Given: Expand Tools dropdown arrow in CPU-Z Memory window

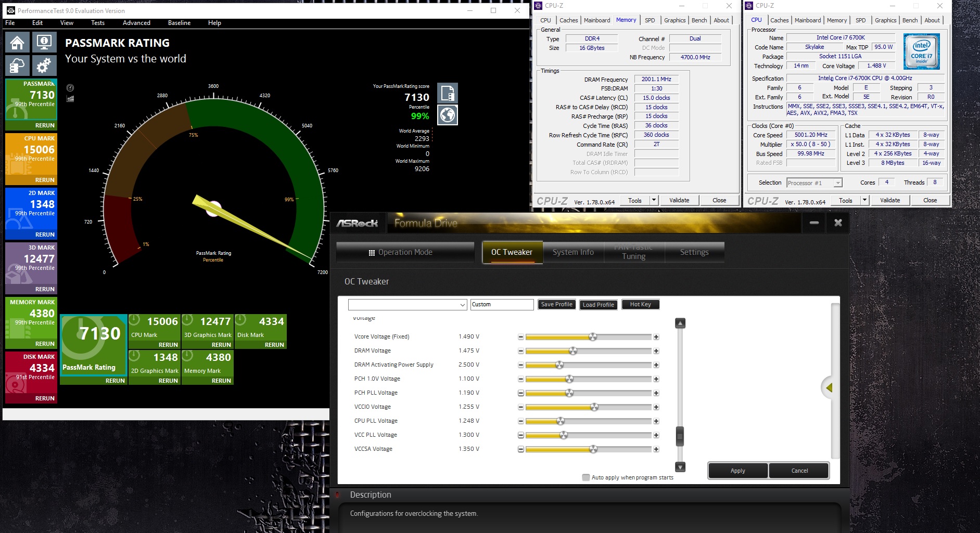Looking at the screenshot, I should click(x=654, y=200).
